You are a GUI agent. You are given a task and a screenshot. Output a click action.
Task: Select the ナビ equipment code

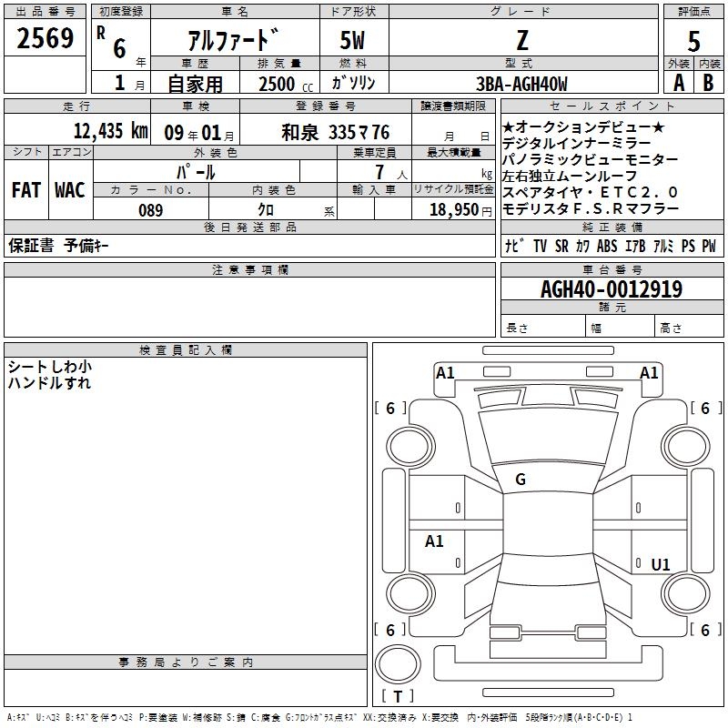click(x=514, y=246)
